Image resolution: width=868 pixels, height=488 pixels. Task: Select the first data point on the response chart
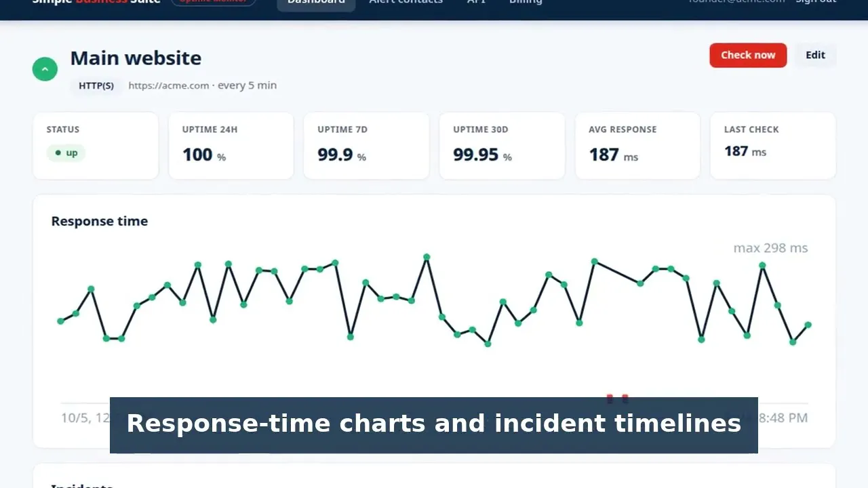[61, 321]
